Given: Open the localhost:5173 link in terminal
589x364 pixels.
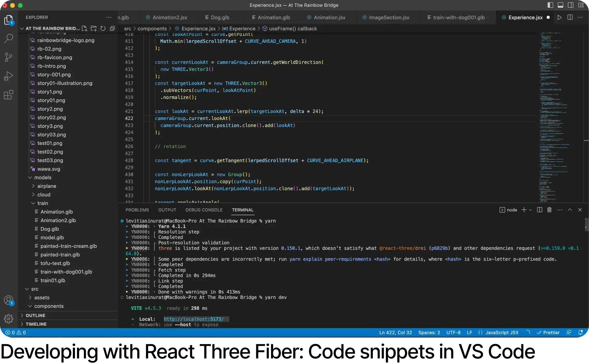Looking at the screenshot, I should point(194,319).
